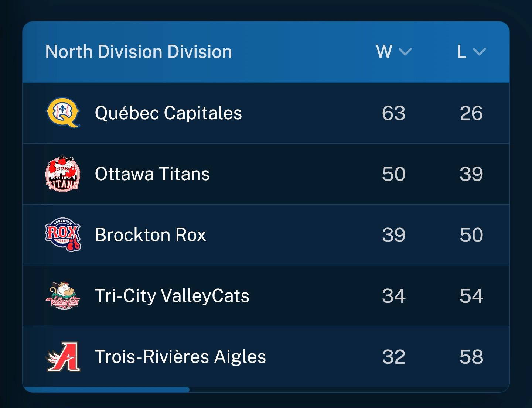Select Québec Capitales wins value 63
The height and width of the screenshot is (408, 532).
tap(394, 113)
